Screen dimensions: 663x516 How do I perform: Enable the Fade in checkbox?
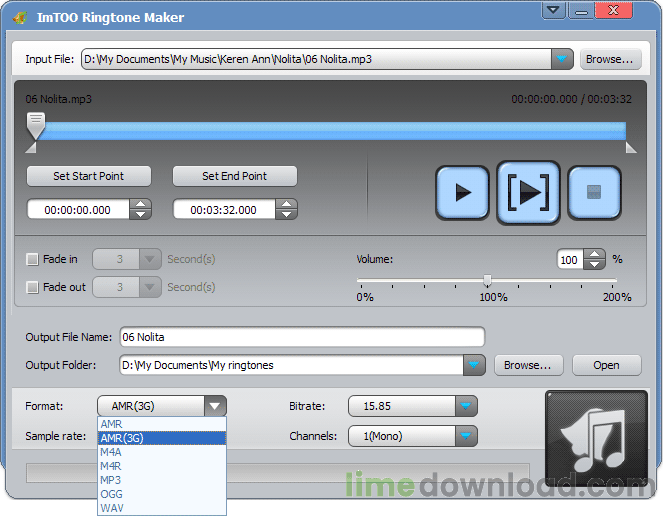tap(33, 259)
